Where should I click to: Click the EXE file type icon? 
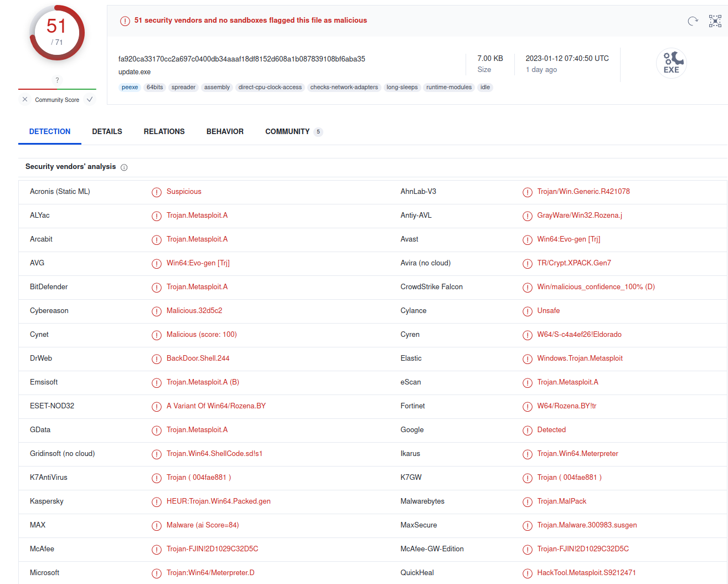[672, 63]
